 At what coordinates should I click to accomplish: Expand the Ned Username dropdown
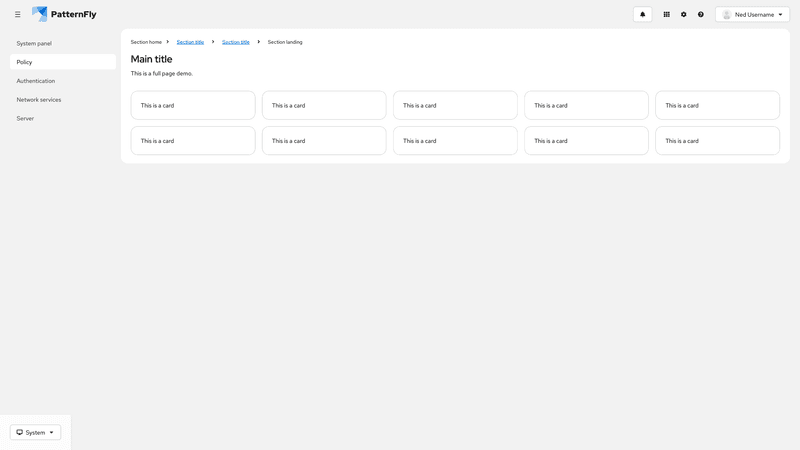780,14
